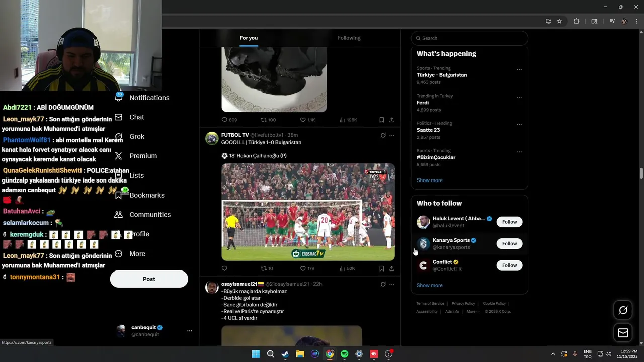
Task: Click Show more under What's happening
Action: tap(429, 180)
